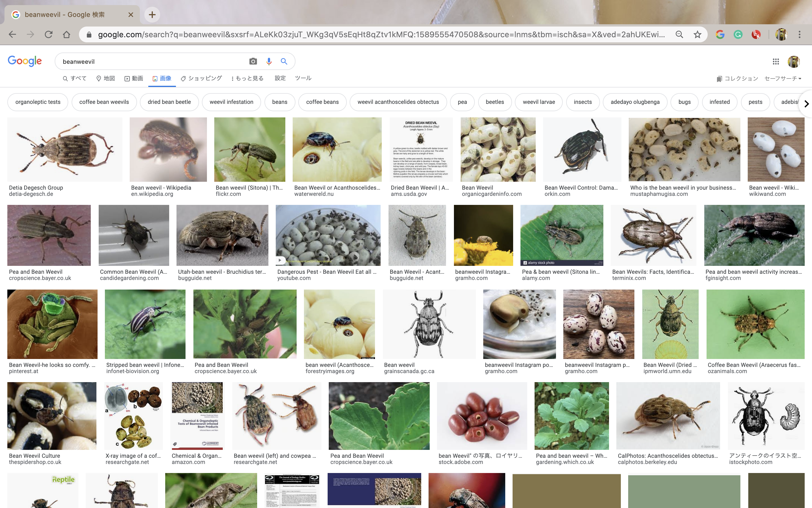Screen dimensions: 812x508
Task: Open the Bean Weevil Control orkin.com result
Action: [582, 150]
